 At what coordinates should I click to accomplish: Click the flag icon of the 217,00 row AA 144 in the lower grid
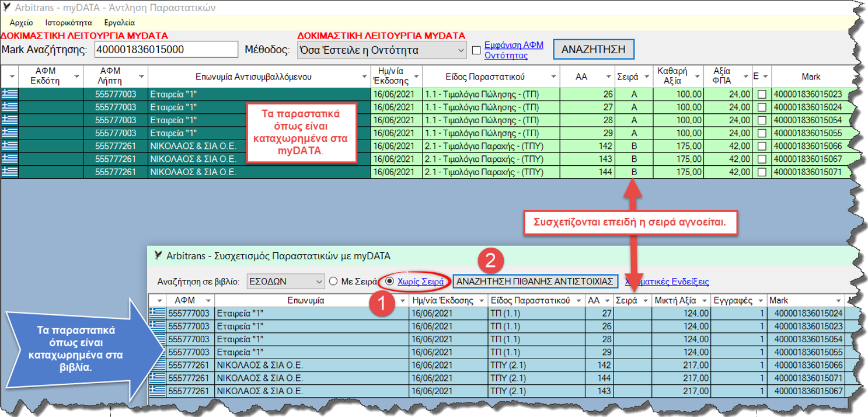point(158,378)
